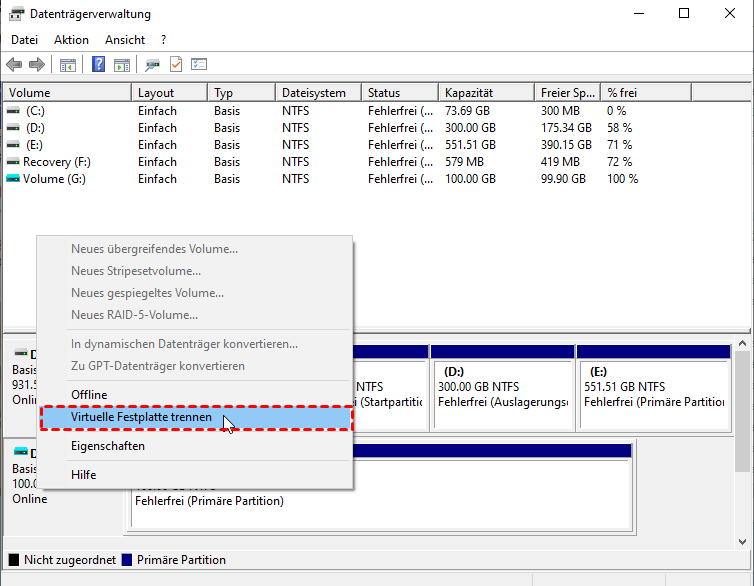
Task: Select the (E:) 551.51 GB NTFS partition block
Action: (654, 387)
